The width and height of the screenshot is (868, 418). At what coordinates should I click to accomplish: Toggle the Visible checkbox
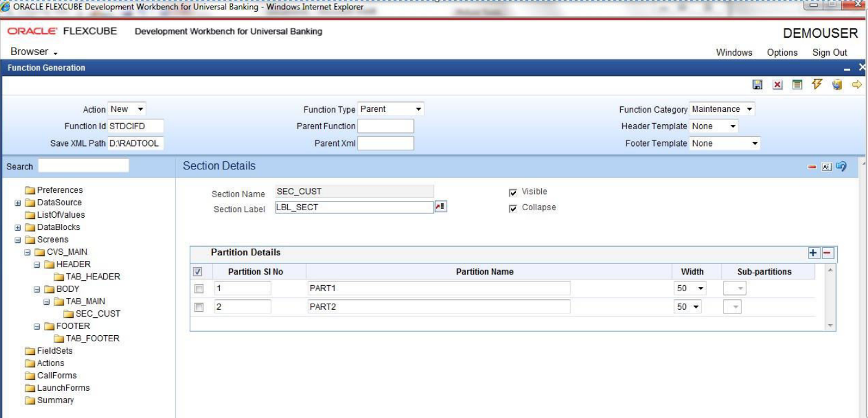513,192
